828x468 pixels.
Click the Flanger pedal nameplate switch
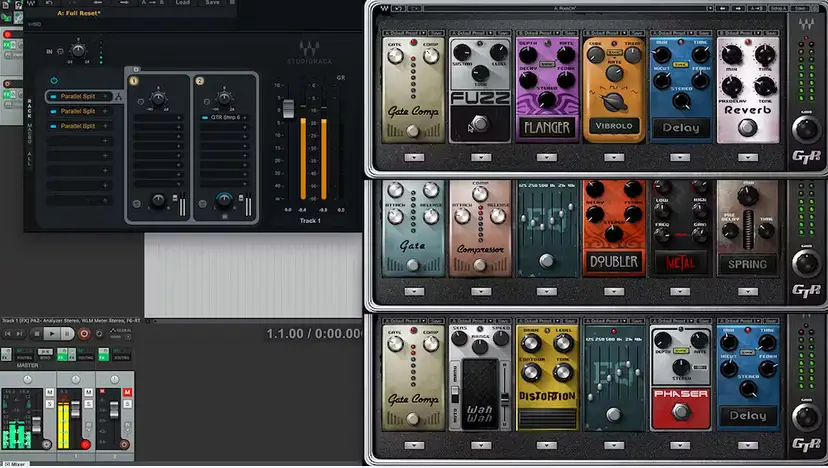[547, 127]
